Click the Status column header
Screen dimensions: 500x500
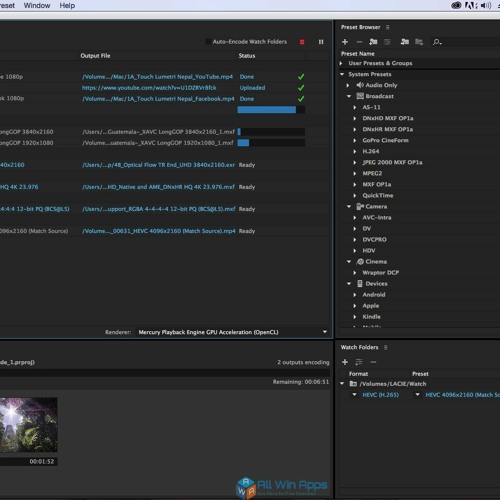coord(247,56)
